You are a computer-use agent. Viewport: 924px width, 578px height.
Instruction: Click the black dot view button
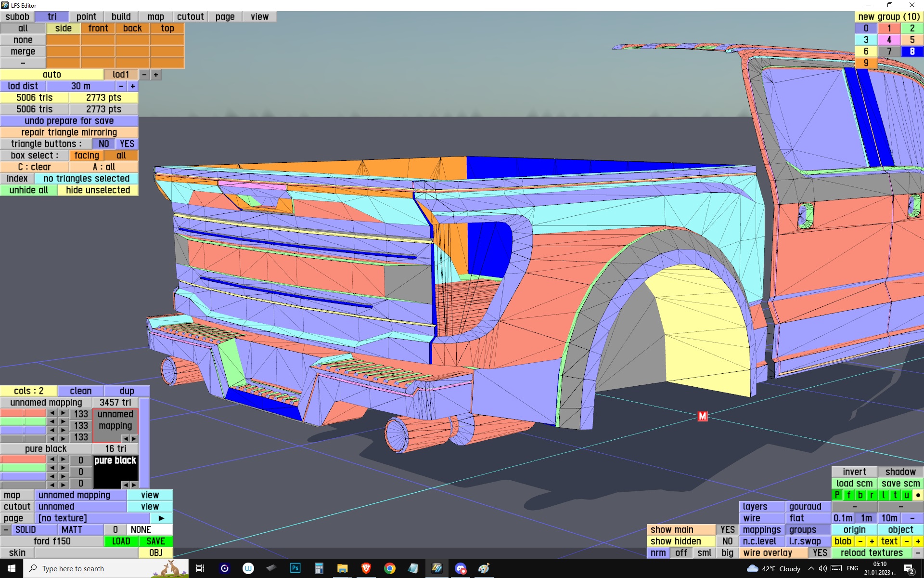918,495
